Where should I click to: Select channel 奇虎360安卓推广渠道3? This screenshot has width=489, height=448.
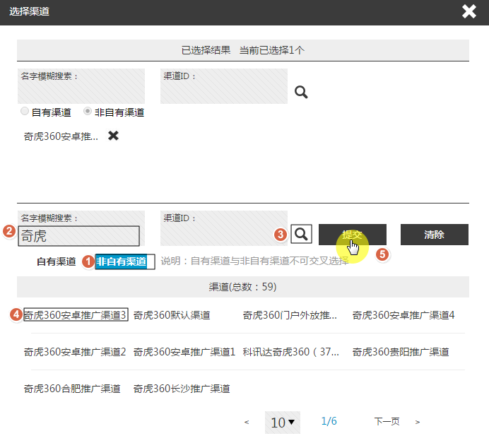[x=76, y=315]
